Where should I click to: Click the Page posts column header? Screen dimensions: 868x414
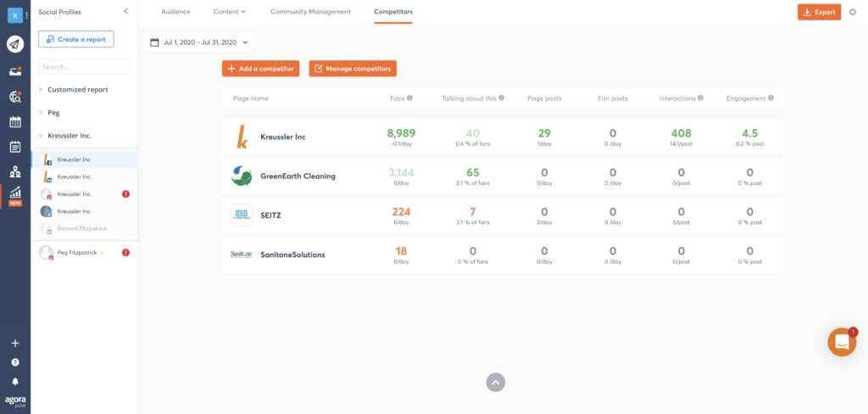coord(544,98)
